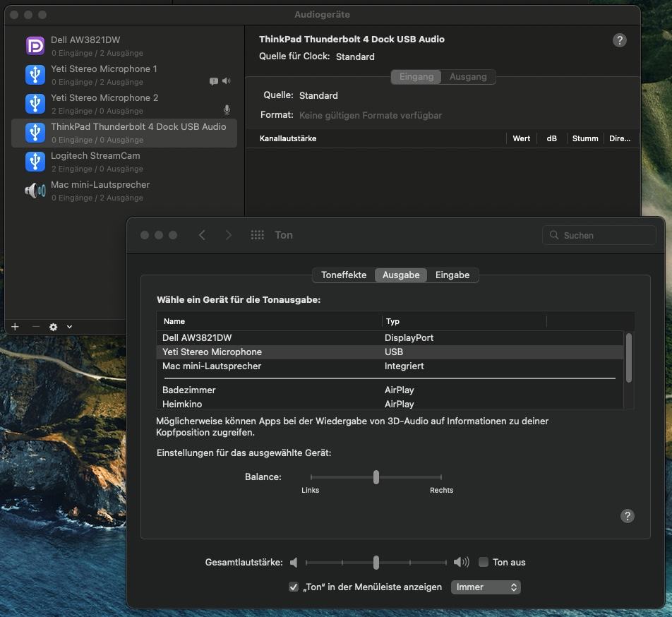Screen dimensions: 672x617
Task: Click the Dell AW3821DW DisplayPort icon in Audiogeräte
Action: tap(35, 46)
